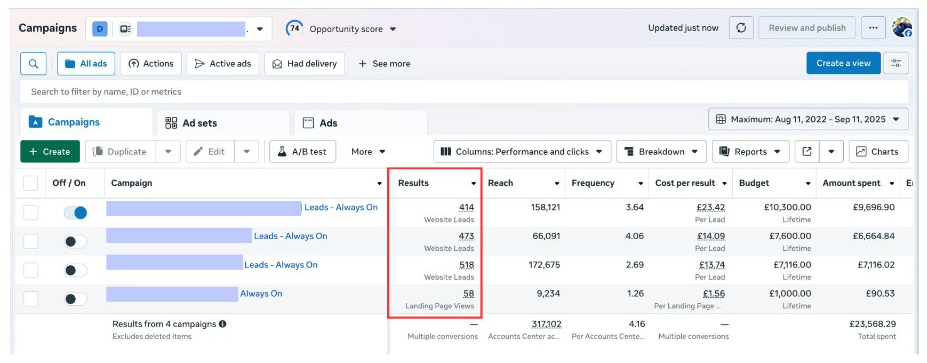Click the refresh data icon
The image size is (927, 363).
[x=741, y=28]
